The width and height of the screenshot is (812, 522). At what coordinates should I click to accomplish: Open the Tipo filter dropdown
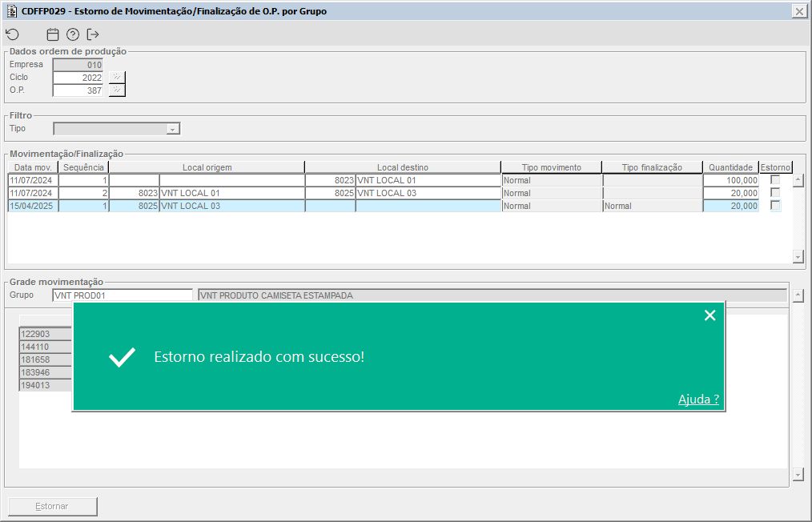point(173,129)
